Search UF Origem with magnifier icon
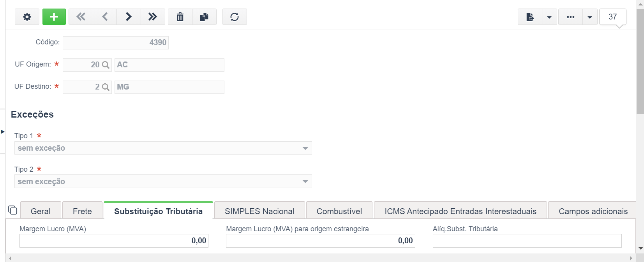 [x=106, y=65]
